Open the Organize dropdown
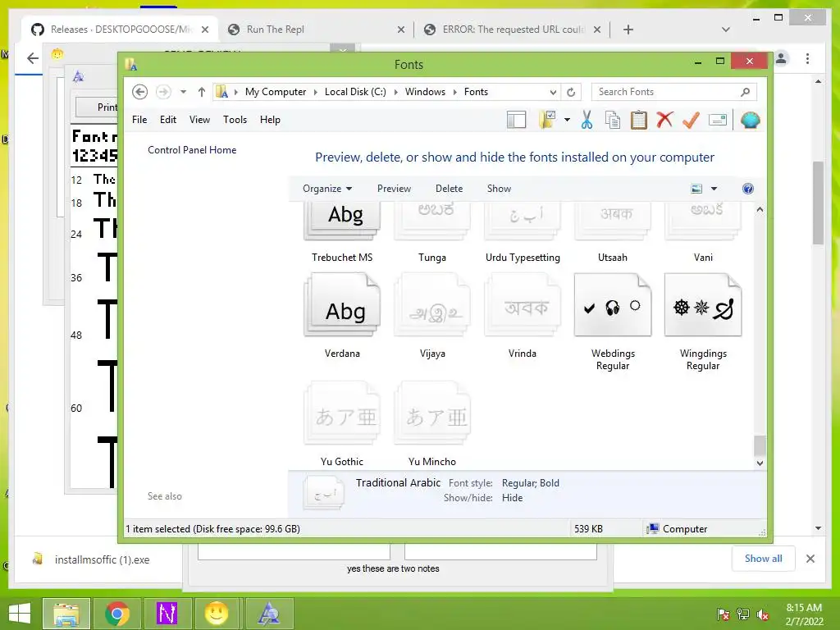Viewport: 840px width, 630px height. (327, 189)
